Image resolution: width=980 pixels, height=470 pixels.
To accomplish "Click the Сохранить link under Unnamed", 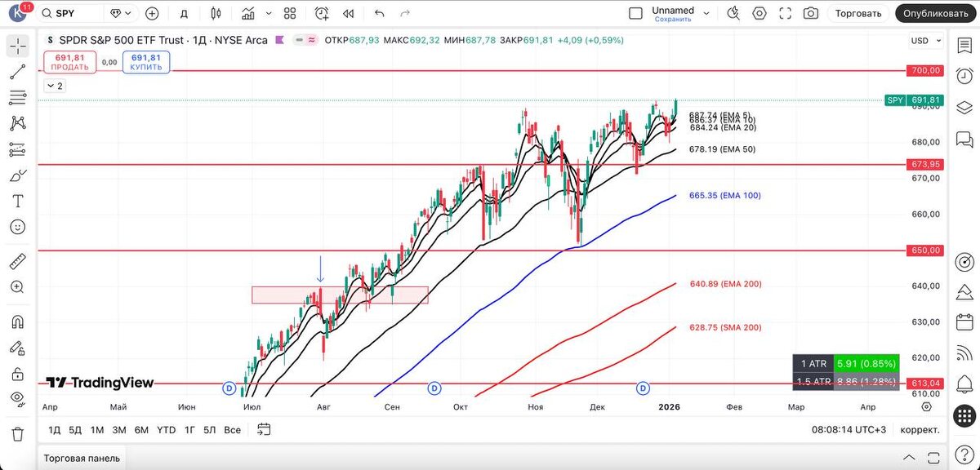I will [673, 19].
